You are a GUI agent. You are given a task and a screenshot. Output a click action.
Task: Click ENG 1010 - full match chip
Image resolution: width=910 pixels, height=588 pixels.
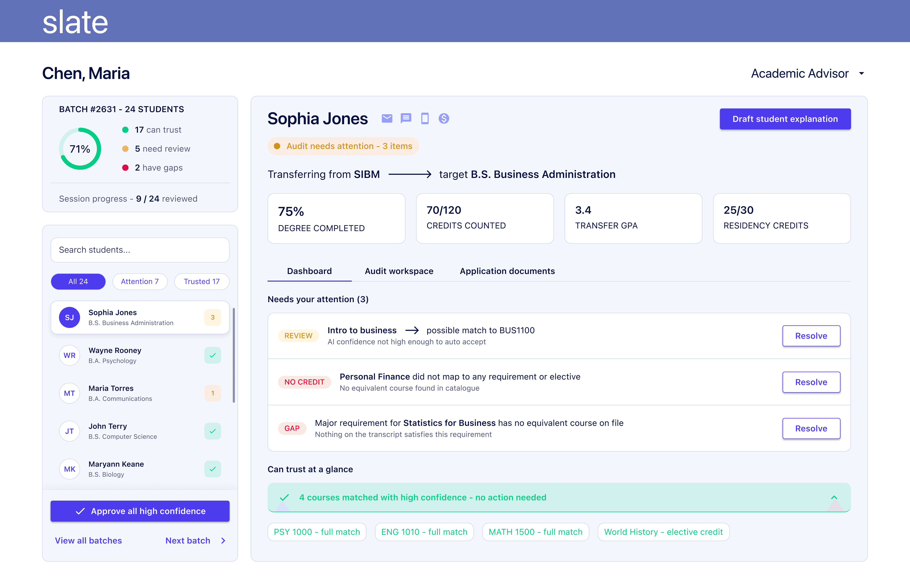pos(424,532)
